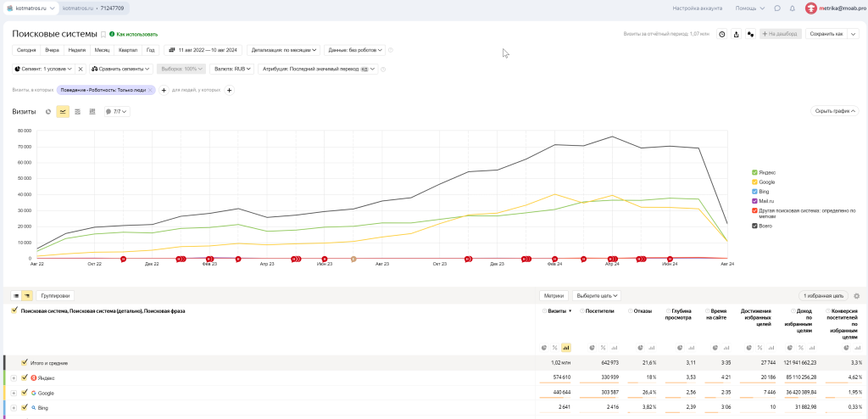Select the Неделя period tab

point(77,50)
